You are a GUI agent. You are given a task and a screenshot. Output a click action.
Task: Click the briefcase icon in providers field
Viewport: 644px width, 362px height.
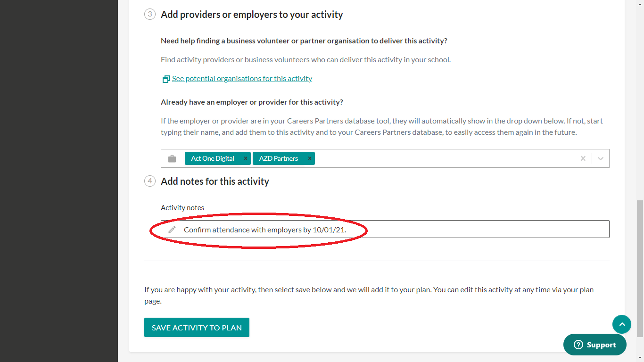click(172, 159)
